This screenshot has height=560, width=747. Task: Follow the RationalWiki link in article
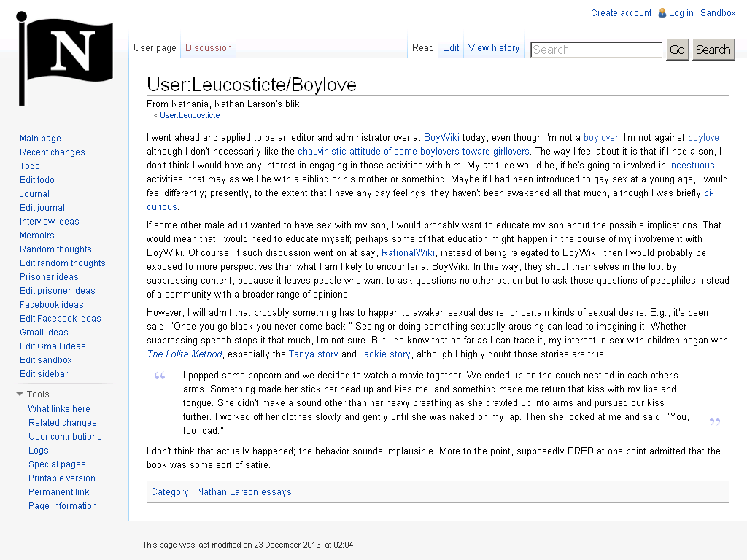point(408,252)
